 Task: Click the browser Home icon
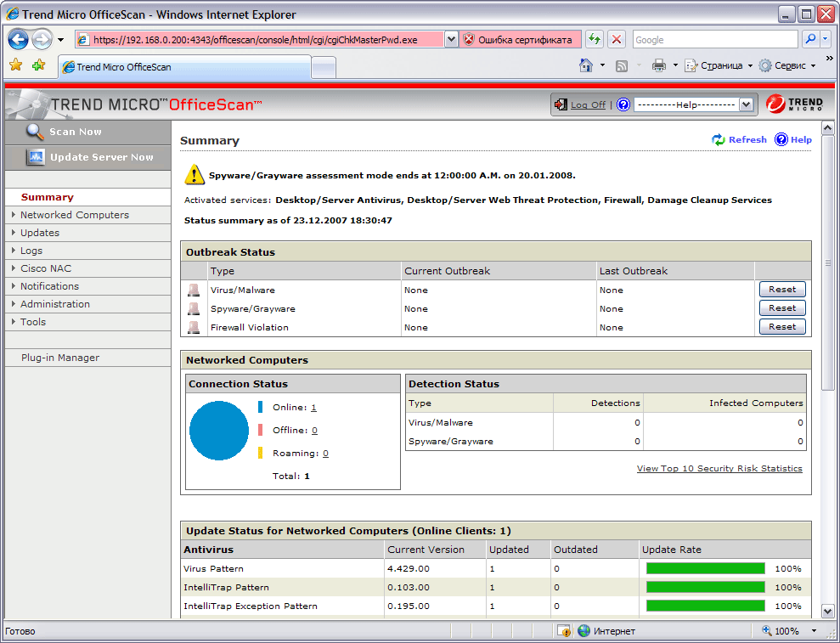(x=586, y=65)
